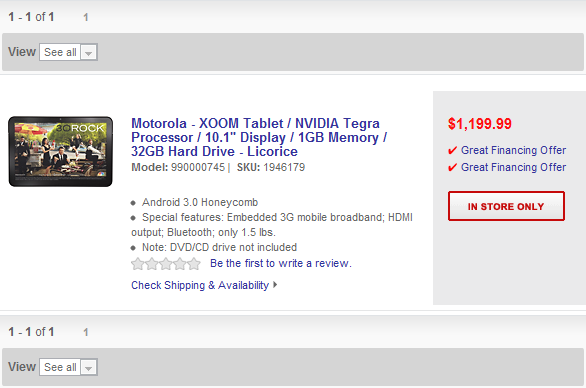Click 'Be the first to write a review'
This screenshot has height=388, width=586.
[x=281, y=264]
